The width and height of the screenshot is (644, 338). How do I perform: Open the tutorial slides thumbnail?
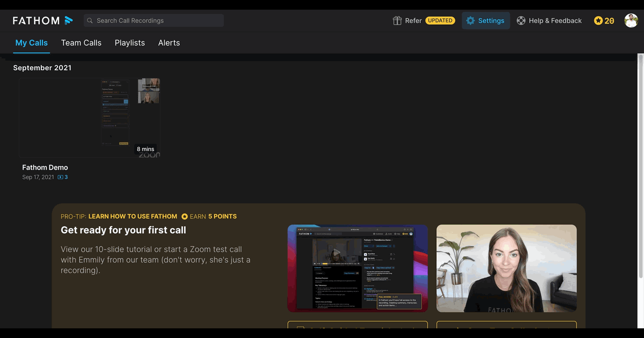coord(357,268)
